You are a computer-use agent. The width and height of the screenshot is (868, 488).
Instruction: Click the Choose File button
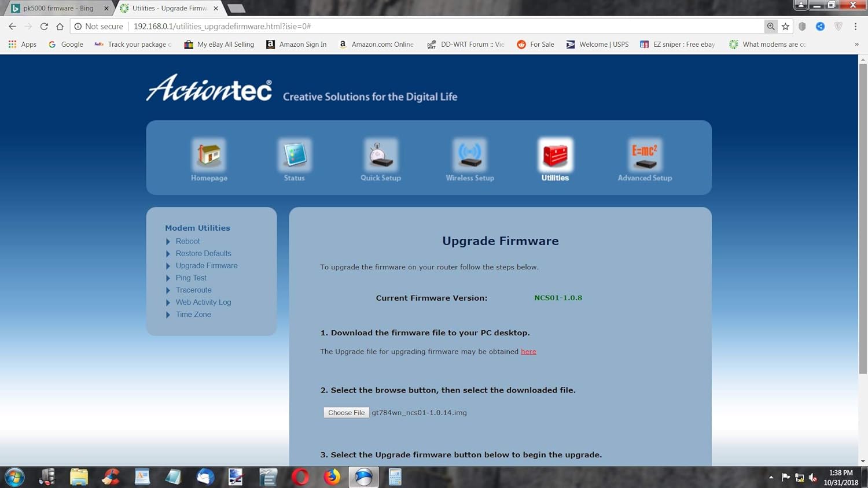pyautogui.click(x=346, y=412)
